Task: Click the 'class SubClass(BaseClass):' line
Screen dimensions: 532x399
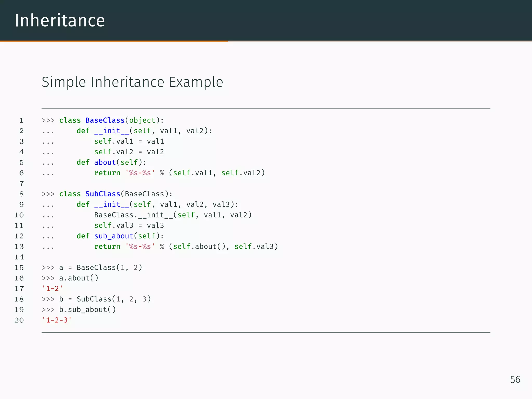Action: click(107, 194)
